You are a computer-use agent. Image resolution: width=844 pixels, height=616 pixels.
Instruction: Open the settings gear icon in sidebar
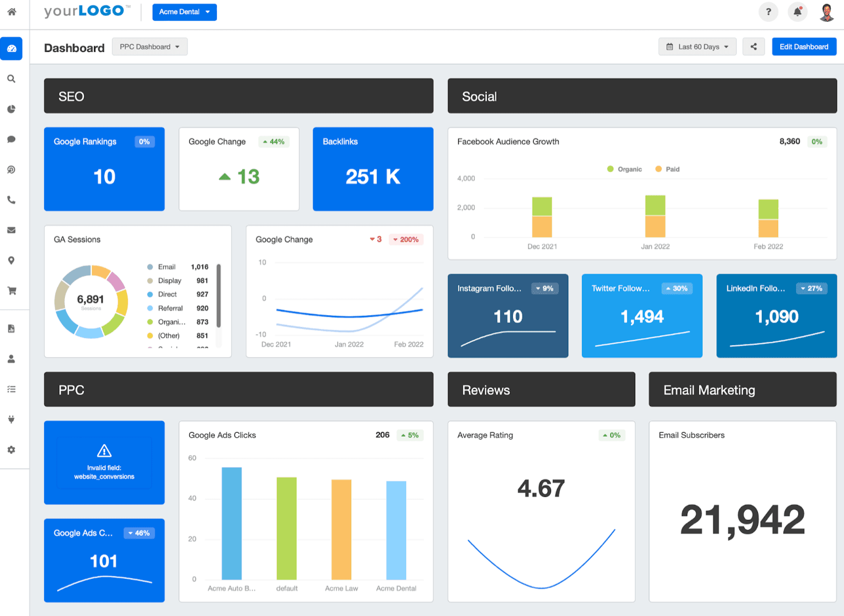click(11, 450)
